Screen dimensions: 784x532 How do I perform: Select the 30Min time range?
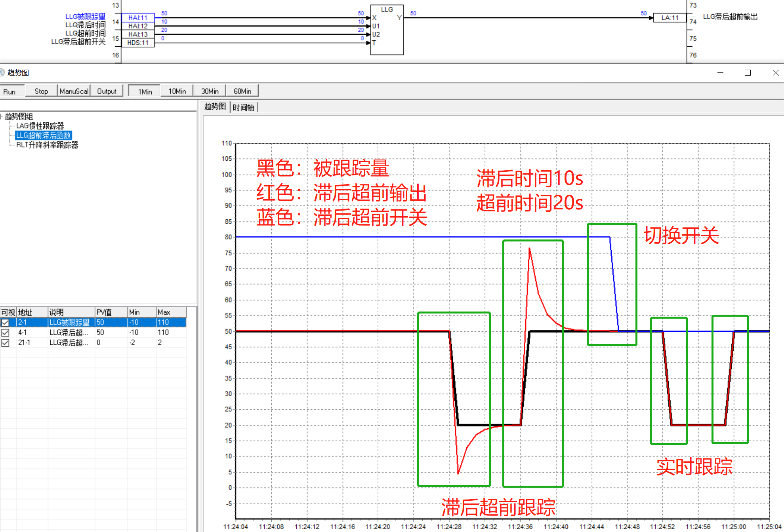[210, 91]
